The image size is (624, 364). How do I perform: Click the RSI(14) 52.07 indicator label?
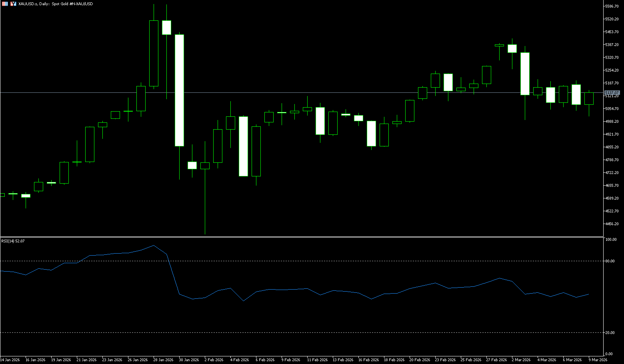point(13,241)
